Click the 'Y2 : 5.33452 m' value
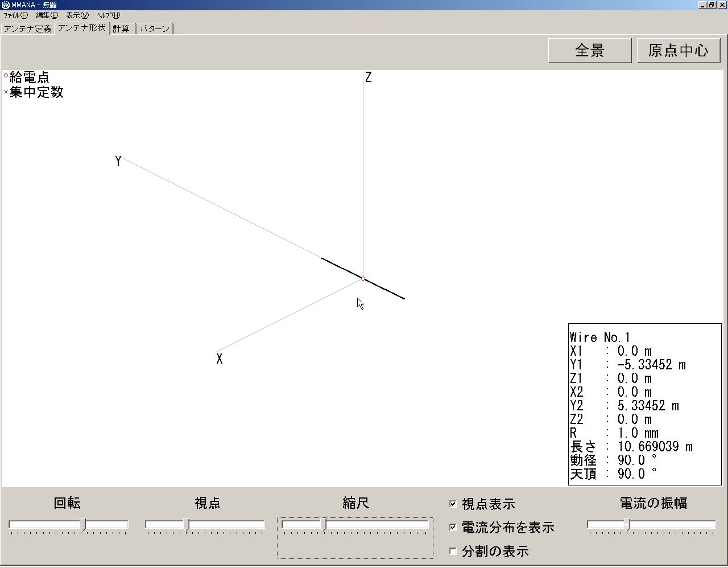Image resolution: width=728 pixels, height=568 pixels. point(624,406)
